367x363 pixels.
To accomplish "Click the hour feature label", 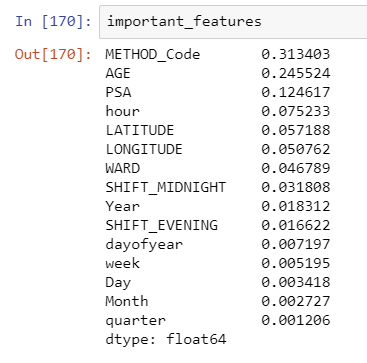I will pyautogui.click(x=122, y=111).
